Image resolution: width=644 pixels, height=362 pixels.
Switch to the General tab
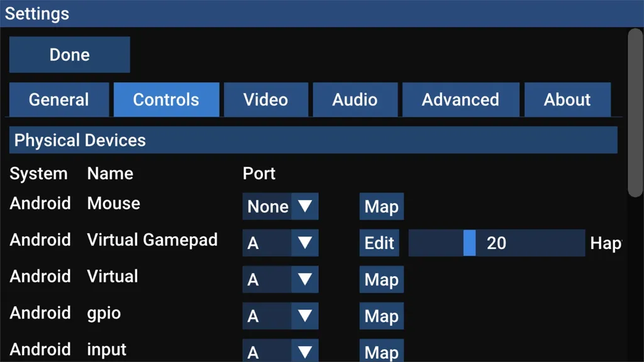pos(59,100)
